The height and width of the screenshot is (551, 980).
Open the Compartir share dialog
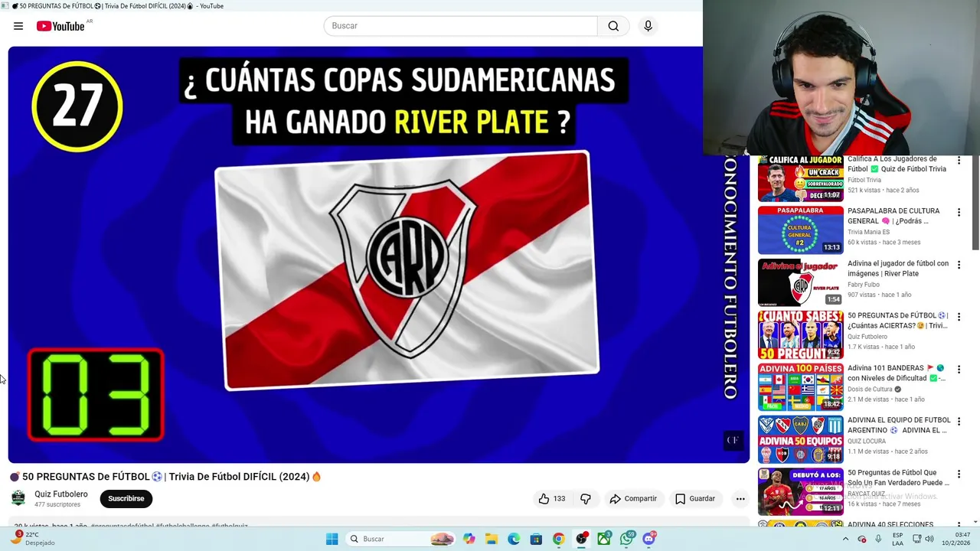(x=633, y=499)
